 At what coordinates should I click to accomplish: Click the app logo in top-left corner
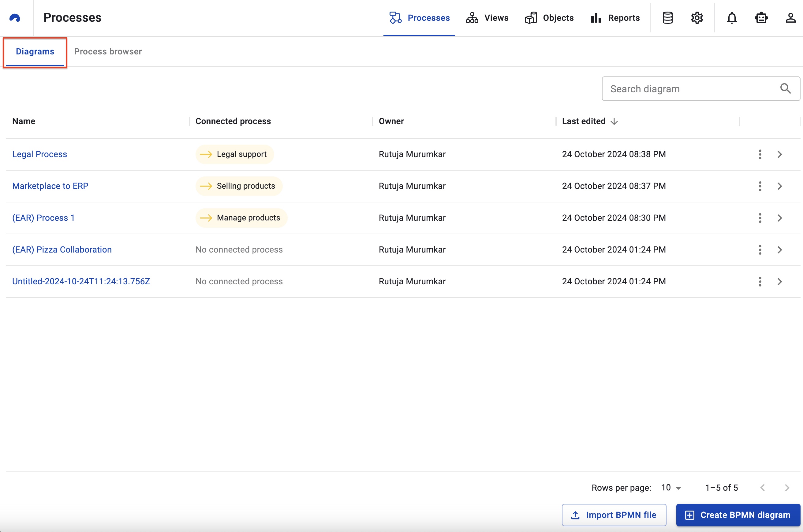15,18
